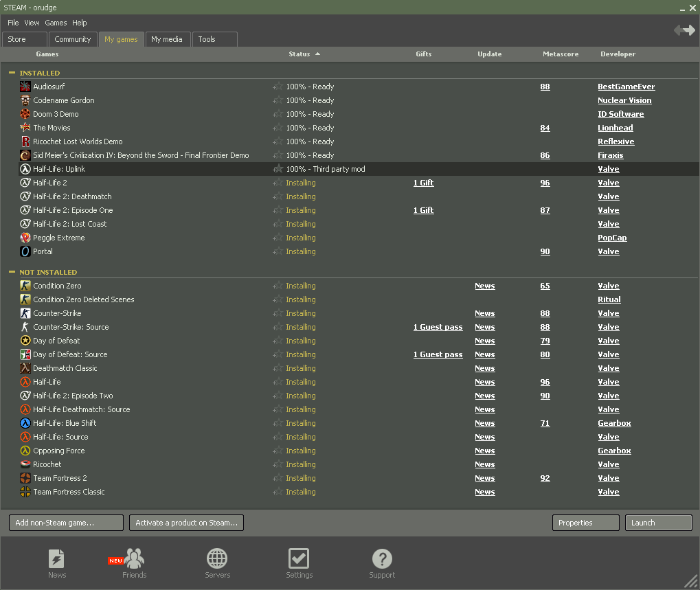Sort the list by Status column
Screen dimensions: 700x590
pyautogui.click(x=304, y=54)
